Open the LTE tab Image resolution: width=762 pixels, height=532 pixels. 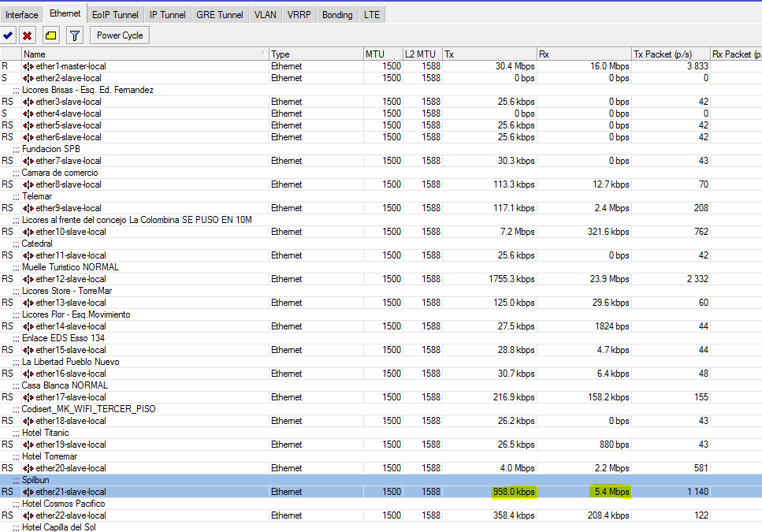372,14
